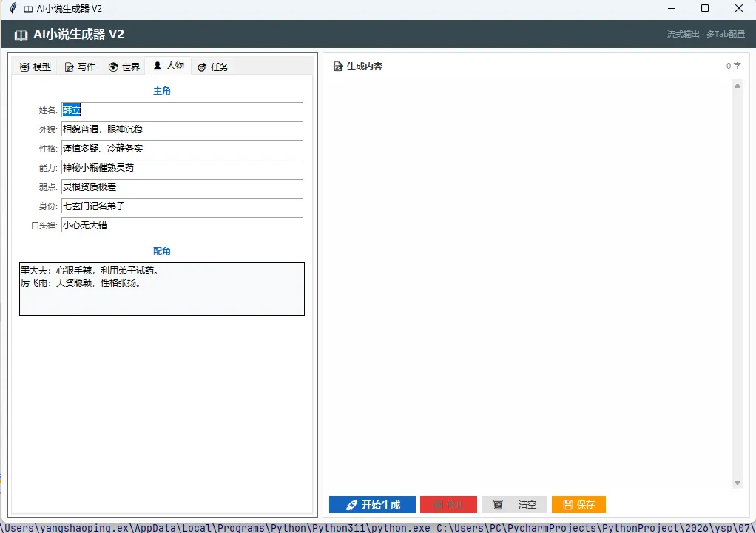This screenshot has height=533, width=756.
Task: Click into the 性格 input field
Action: pos(182,149)
